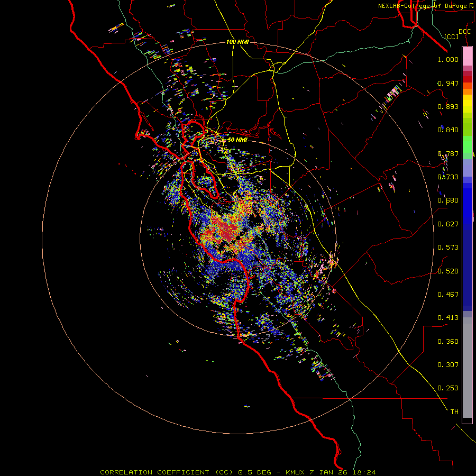Viewport: 476px width, 476px height.
Task: Click the 0.520 legend value
Action: (x=448, y=271)
